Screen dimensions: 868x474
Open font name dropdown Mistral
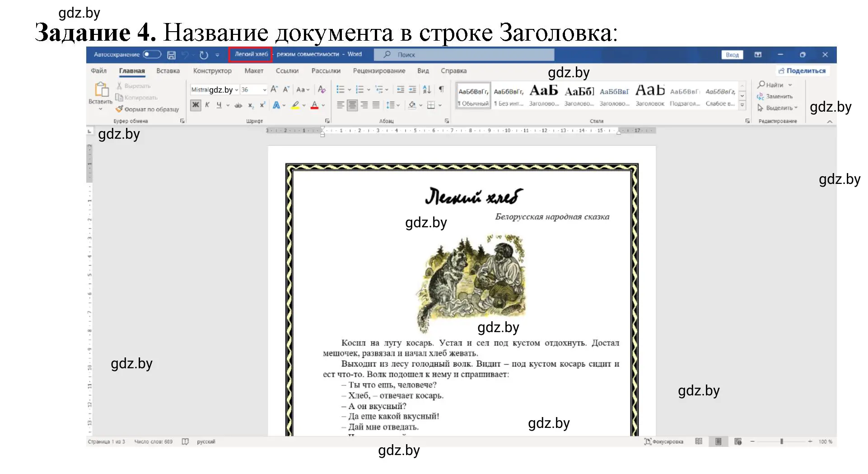pyautogui.click(x=236, y=90)
